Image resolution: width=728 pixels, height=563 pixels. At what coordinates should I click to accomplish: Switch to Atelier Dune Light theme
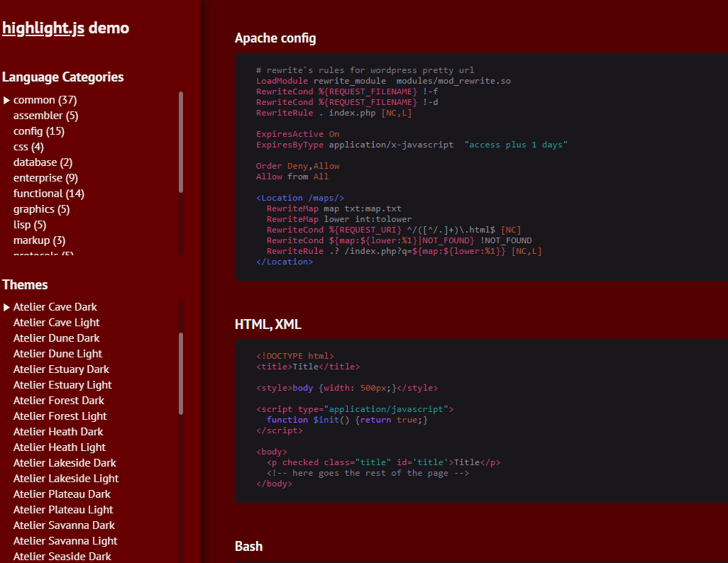tap(57, 354)
